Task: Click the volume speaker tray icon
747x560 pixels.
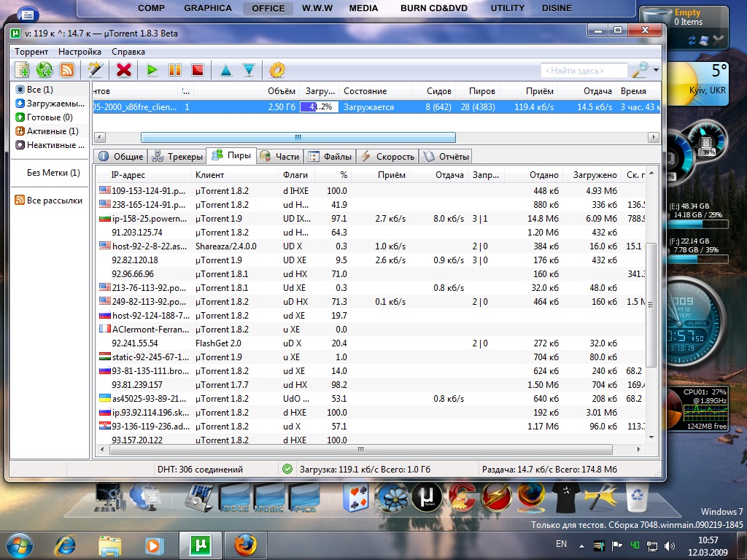Action: tap(670, 545)
